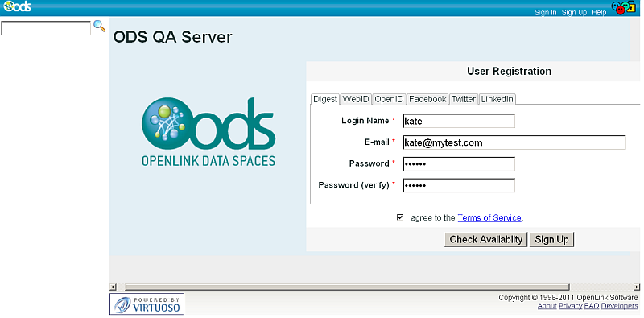Open the Terms of Service link
Image resolution: width=644 pixels, height=318 pixels.
[x=489, y=217]
